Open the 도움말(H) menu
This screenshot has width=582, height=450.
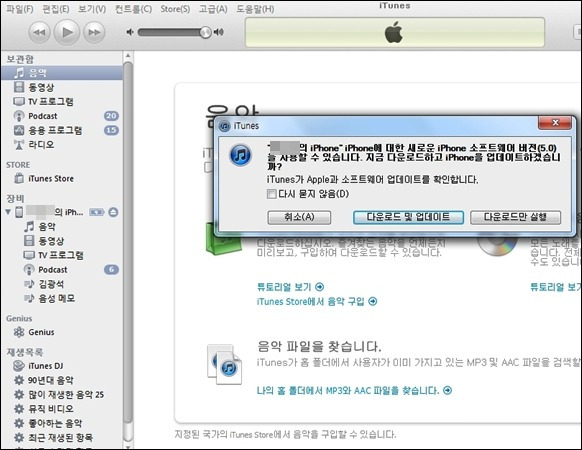255,9
